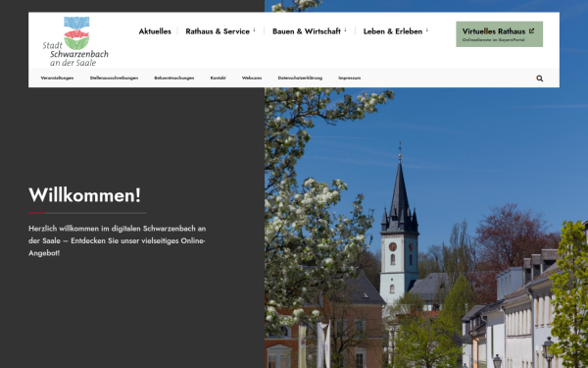Expand the Rathaus & Service dropdown
This screenshot has height=368, width=588.
(x=220, y=31)
